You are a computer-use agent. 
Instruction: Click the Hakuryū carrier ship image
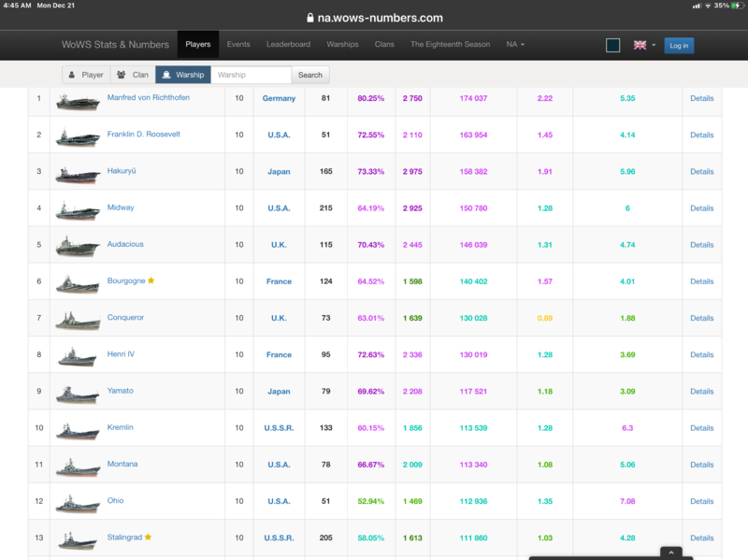(x=78, y=173)
